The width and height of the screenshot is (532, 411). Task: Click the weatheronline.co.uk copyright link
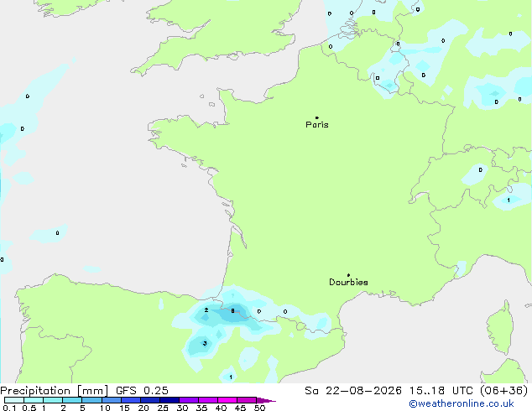click(x=462, y=403)
